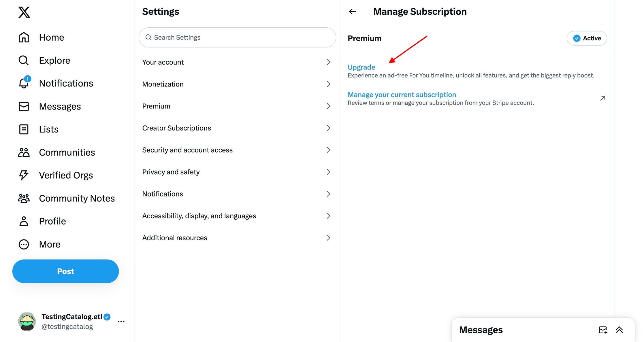Expand the Messages drawer with double chevron
Screen dimensions: 644x342
tap(619, 330)
